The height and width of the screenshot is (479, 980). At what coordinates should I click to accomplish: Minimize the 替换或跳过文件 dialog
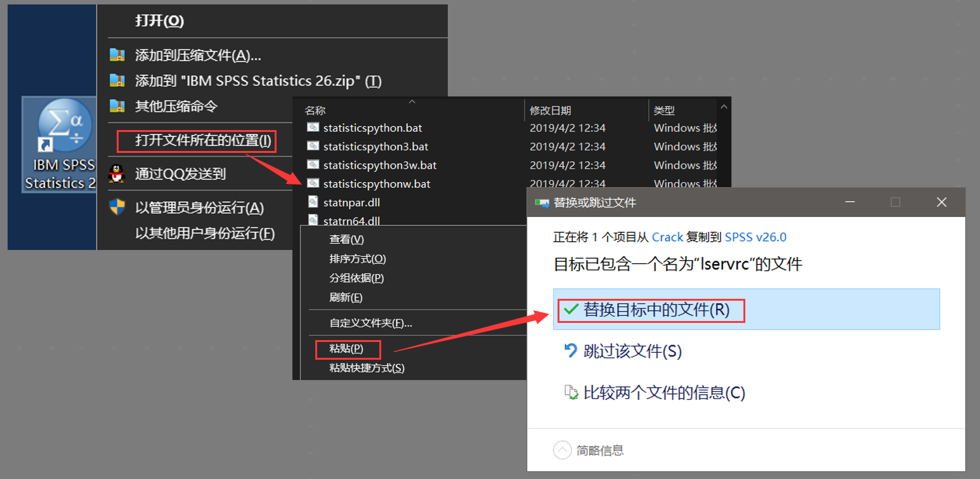click(849, 202)
